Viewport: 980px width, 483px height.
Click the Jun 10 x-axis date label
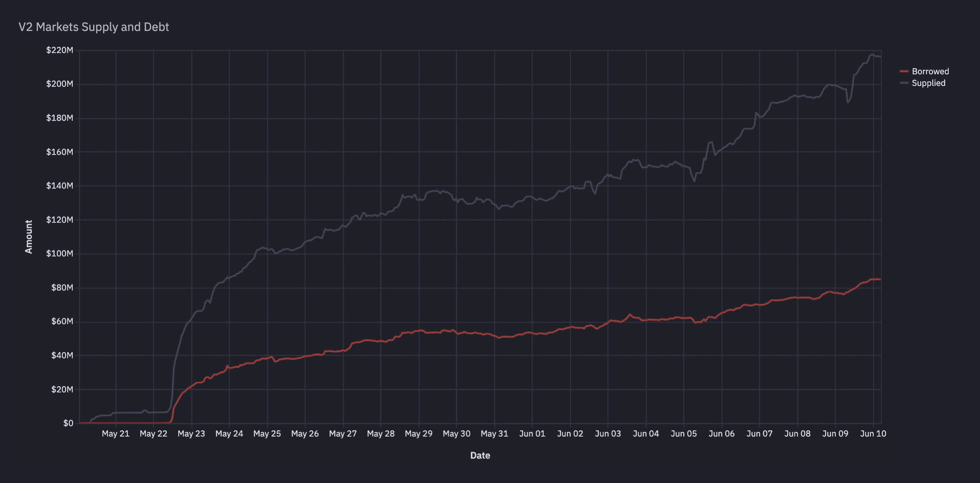pos(873,433)
